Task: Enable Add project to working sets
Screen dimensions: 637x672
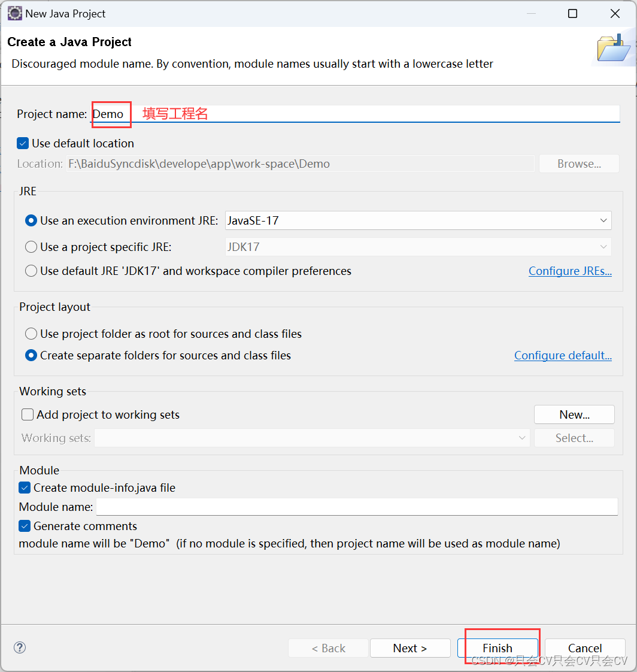Action: 27,414
